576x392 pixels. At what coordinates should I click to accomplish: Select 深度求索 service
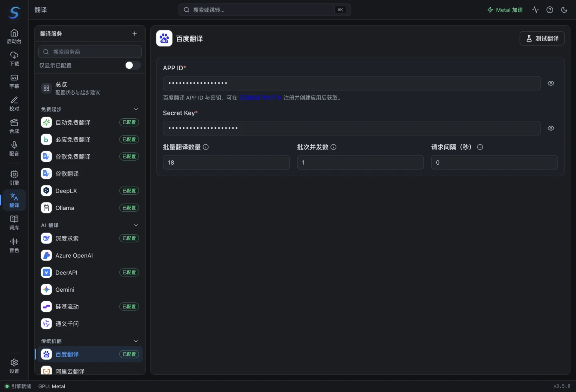(x=90, y=238)
